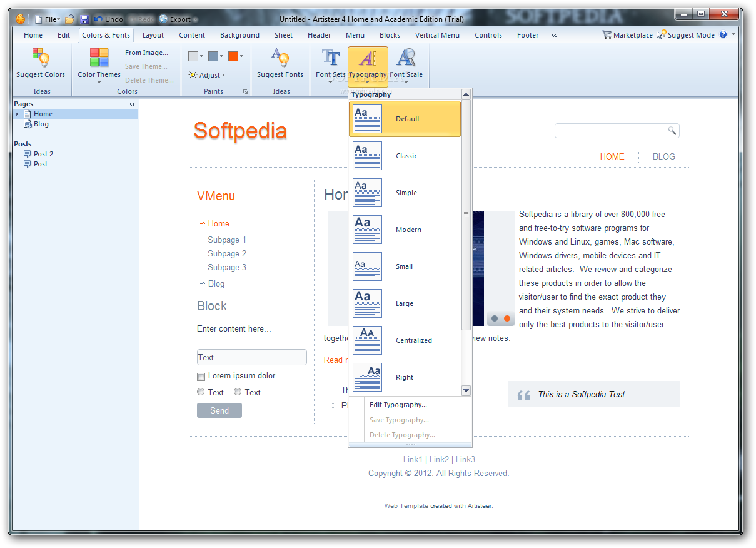
Task: Click Edit Typography... menu entry
Action: tap(398, 405)
